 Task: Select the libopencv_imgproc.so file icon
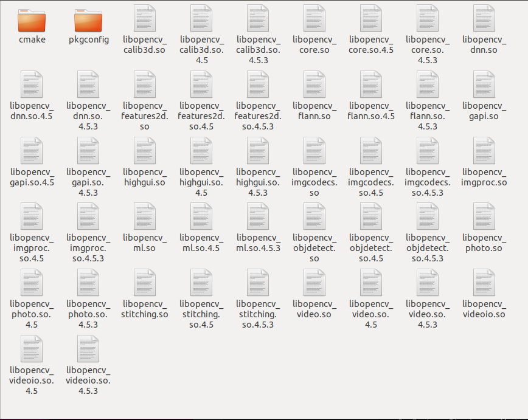(484, 151)
